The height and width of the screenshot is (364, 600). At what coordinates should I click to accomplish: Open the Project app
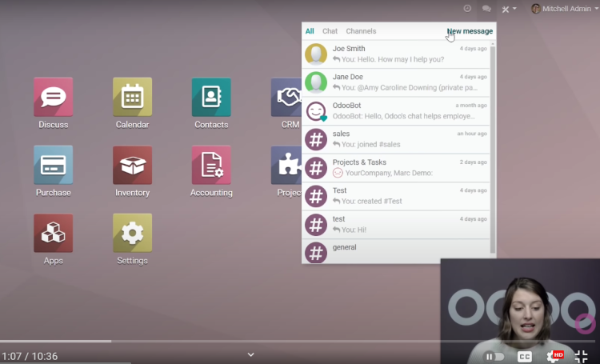click(286, 165)
